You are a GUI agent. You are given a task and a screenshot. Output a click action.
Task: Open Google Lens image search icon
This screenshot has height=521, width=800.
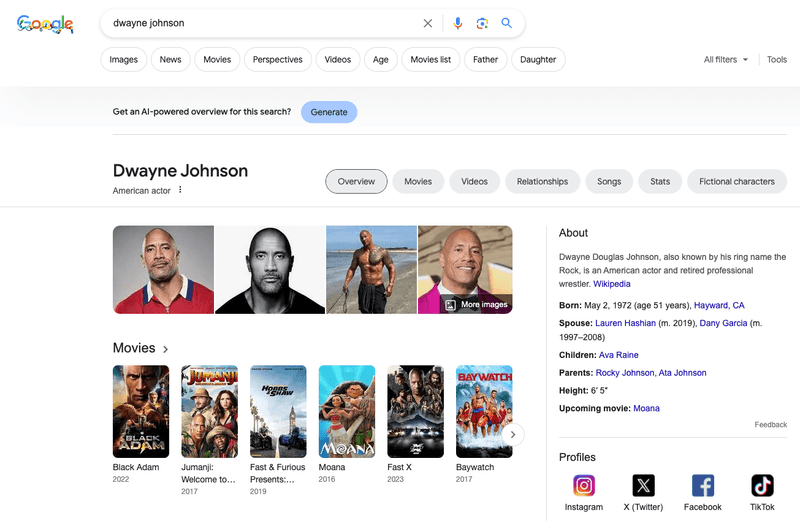[482, 23]
